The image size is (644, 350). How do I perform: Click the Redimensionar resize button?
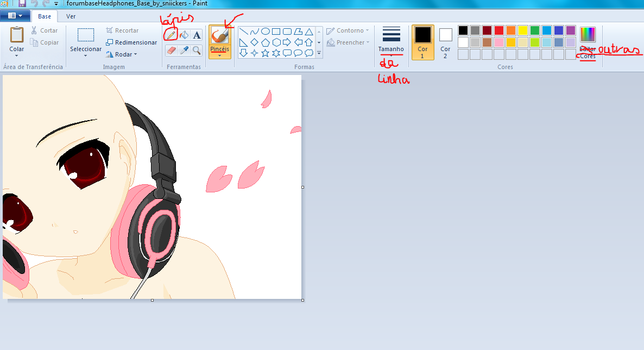point(131,42)
